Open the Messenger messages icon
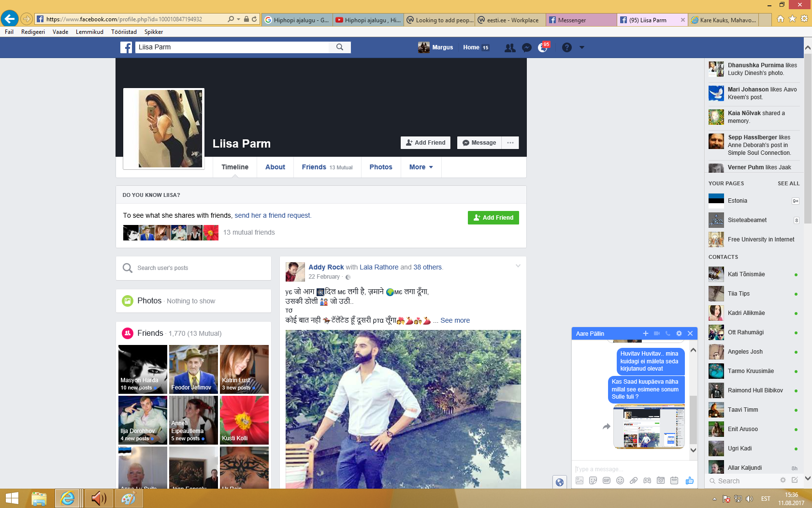 [527, 47]
